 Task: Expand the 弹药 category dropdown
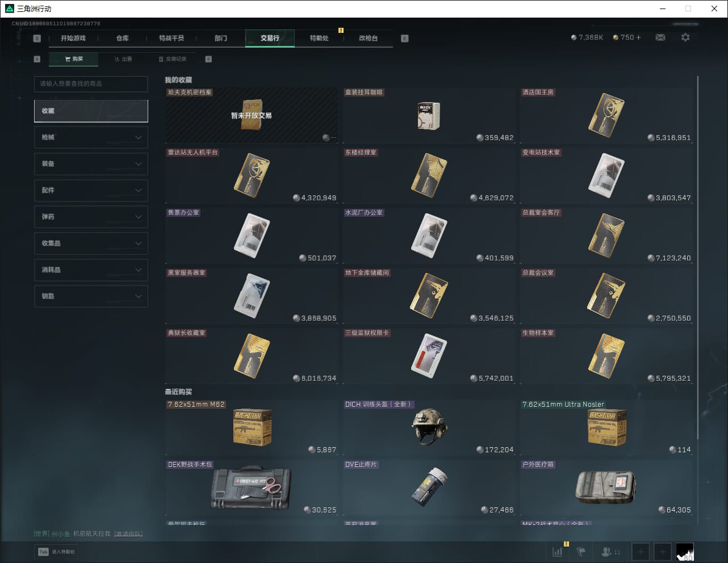pyautogui.click(x=91, y=217)
